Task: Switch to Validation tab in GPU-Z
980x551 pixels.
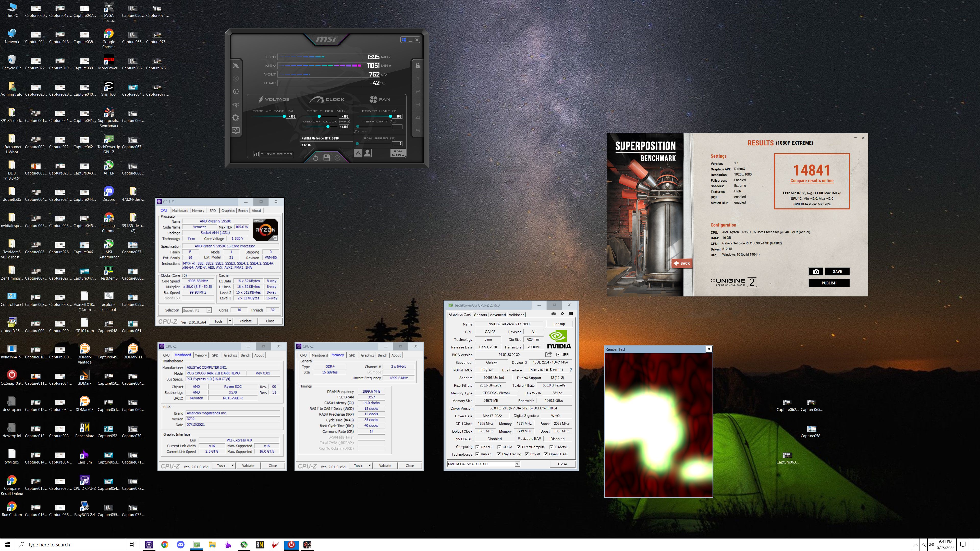Action: (516, 315)
